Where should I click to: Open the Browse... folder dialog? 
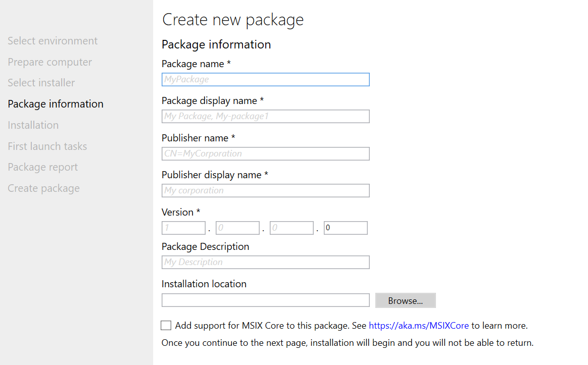tap(405, 300)
